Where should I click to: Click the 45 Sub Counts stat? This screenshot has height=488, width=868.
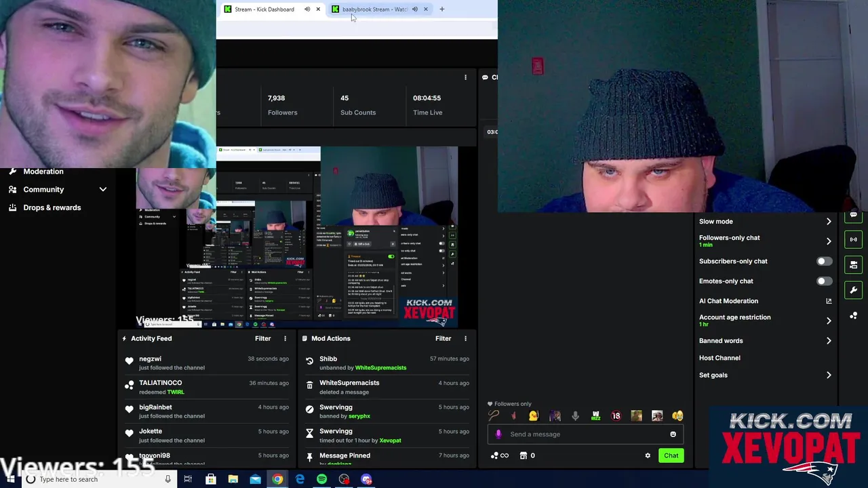(x=358, y=105)
